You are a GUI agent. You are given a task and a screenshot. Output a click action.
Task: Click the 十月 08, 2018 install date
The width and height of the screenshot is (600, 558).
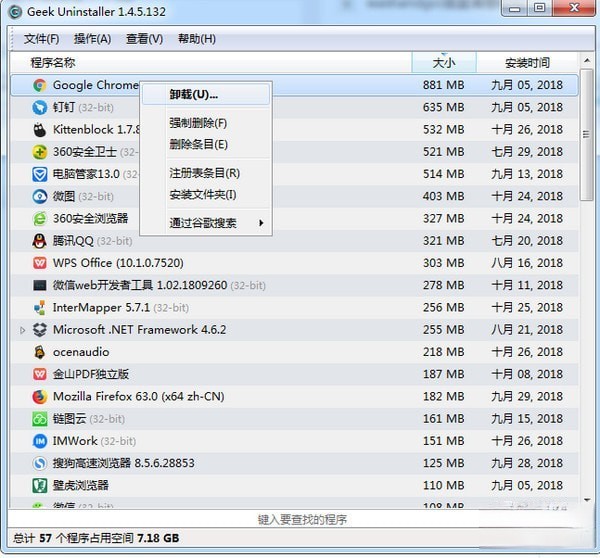(527, 374)
